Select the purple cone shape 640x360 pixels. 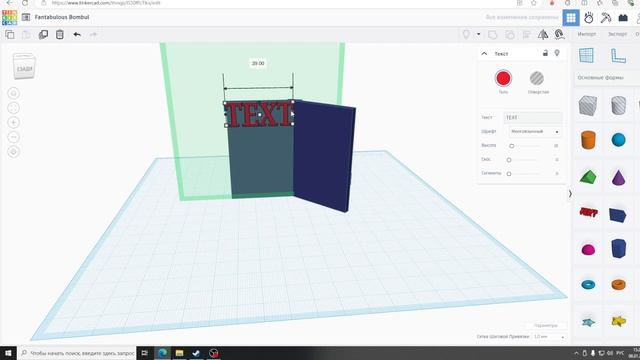pos(618,177)
